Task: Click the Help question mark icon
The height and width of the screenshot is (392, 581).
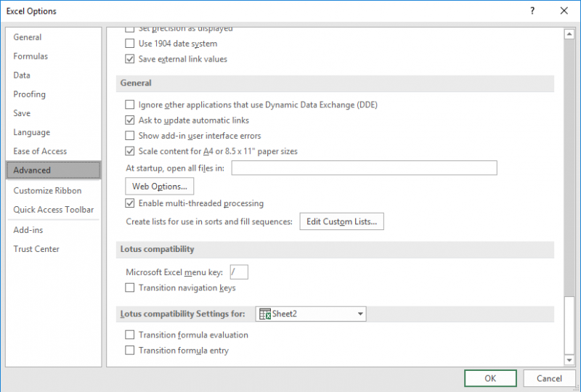Action: 532,11
